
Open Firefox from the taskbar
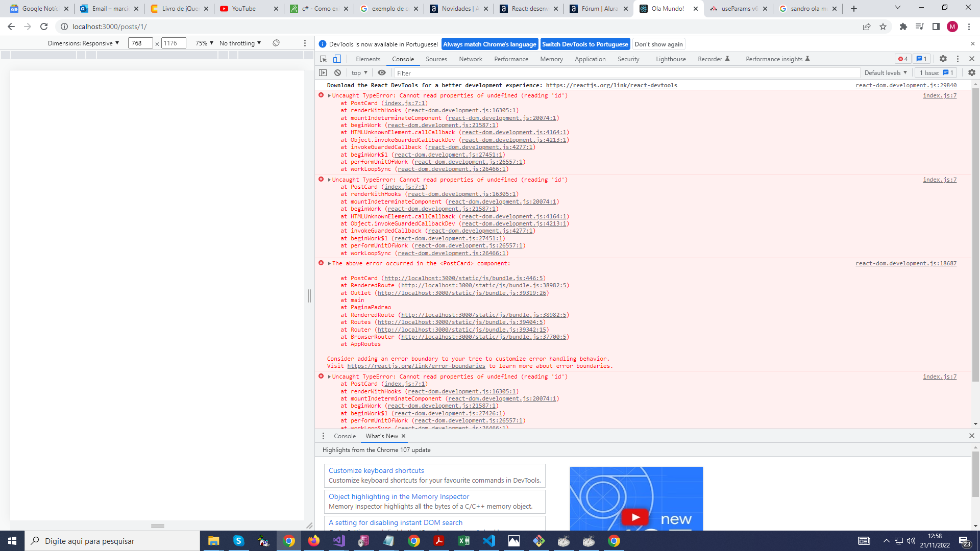tap(314, 541)
